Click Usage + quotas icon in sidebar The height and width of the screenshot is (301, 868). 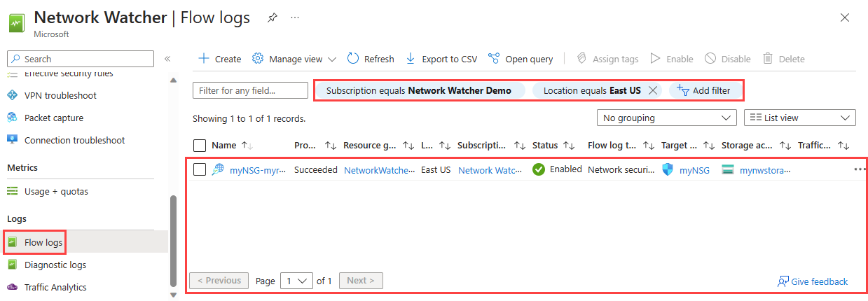point(12,191)
